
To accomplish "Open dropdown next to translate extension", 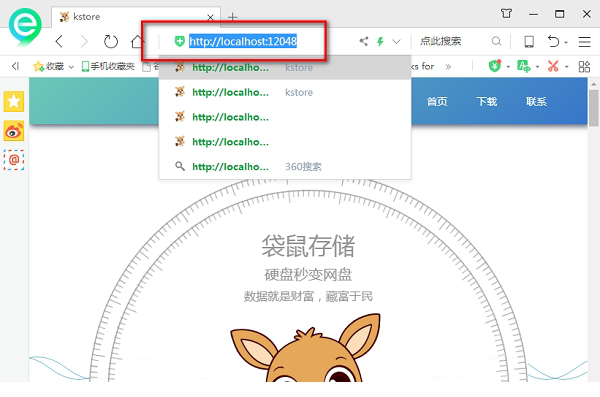I will click(537, 67).
